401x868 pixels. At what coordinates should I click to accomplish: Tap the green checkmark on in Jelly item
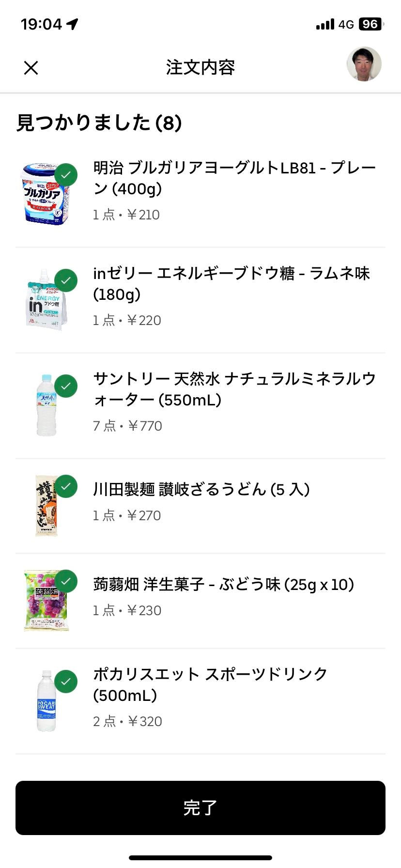[66, 280]
